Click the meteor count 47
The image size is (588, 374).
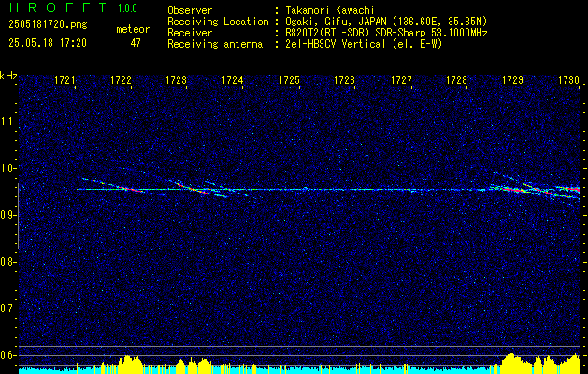tap(136, 43)
